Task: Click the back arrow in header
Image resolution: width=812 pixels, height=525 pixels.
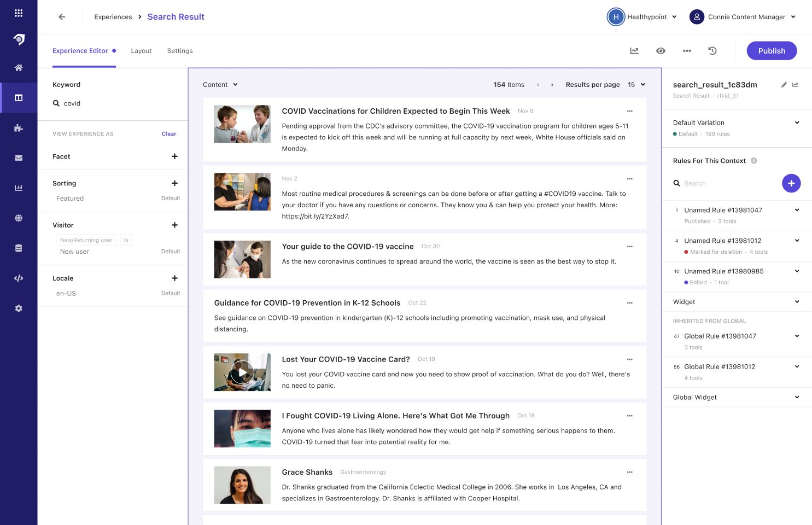Action: (62, 17)
